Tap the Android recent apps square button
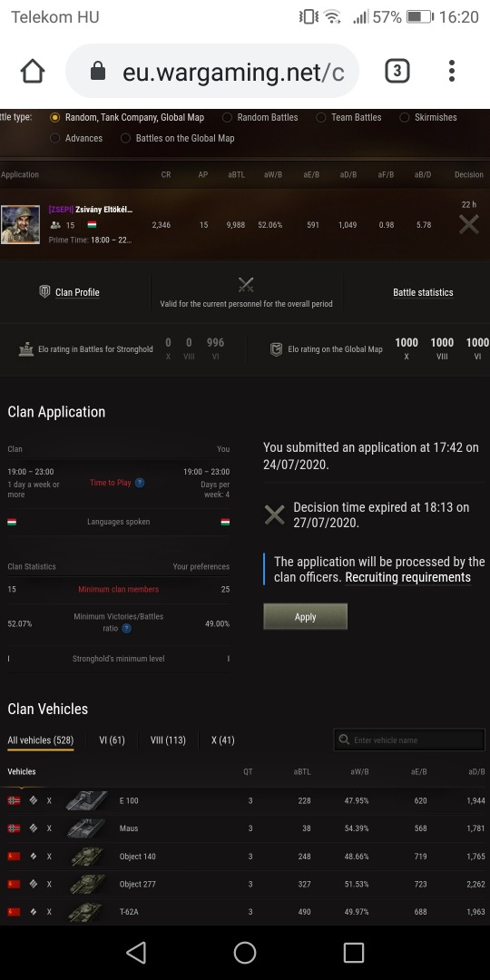Image resolution: width=490 pixels, height=980 pixels. pos(354,953)
